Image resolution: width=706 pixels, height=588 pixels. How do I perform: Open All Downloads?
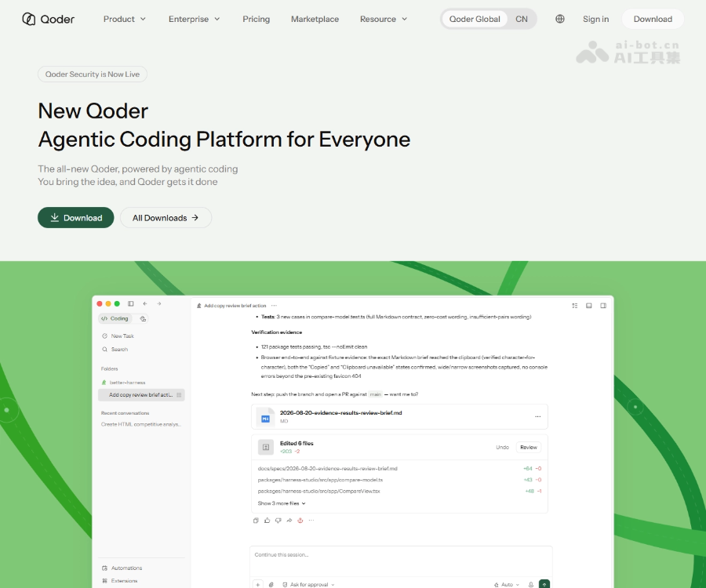(166, 218)
